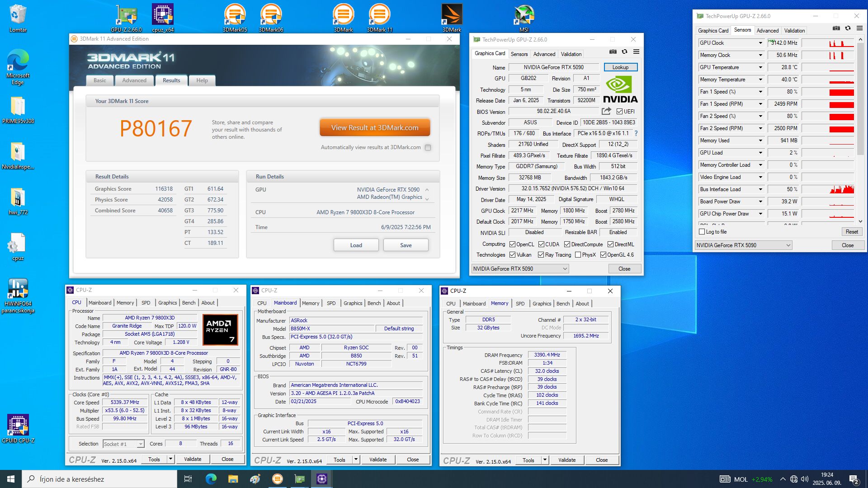Image resolution: width=868 pixels, height=488 pixels.
Task: Switch to Advanced tab in 3DMark 11
Action: point(134,80)
